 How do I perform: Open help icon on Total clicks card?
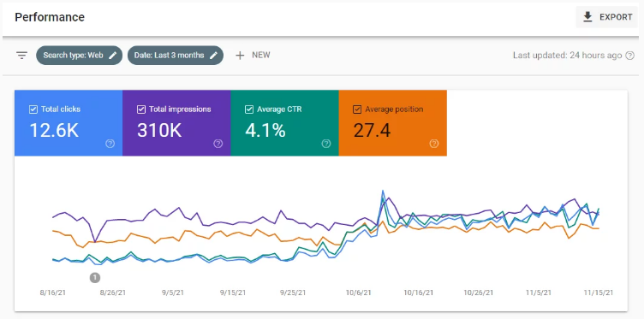pyautogui.click(x=110, y=144)
